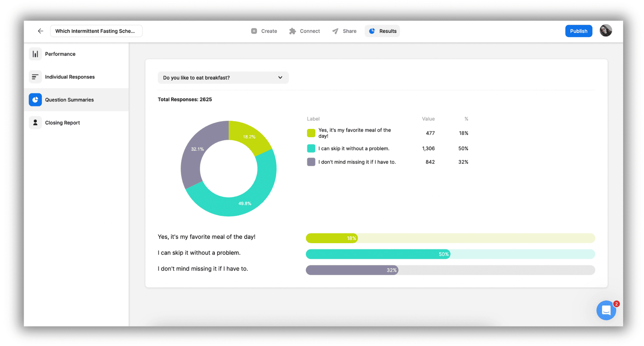Open the user profile avatar
The height and width of the screenshot is (346, 644).
click(x=606, y=31)
